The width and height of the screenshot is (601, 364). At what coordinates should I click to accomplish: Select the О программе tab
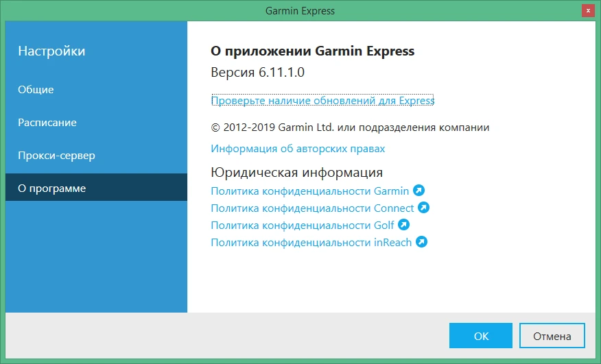(96, 187)
